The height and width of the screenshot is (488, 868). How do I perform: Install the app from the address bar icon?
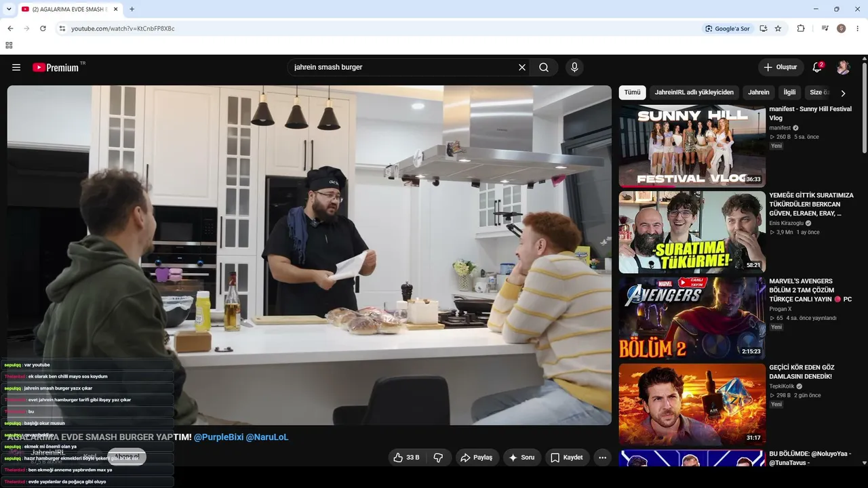763,28
